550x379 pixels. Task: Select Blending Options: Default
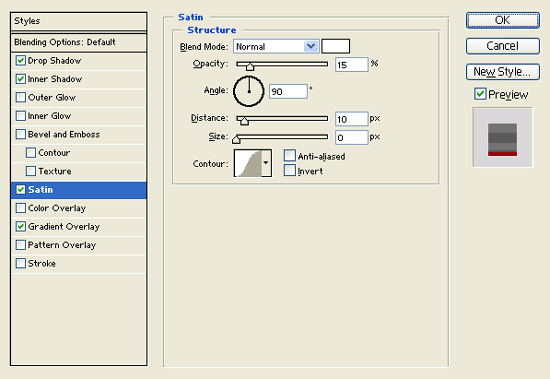[79, 42]
